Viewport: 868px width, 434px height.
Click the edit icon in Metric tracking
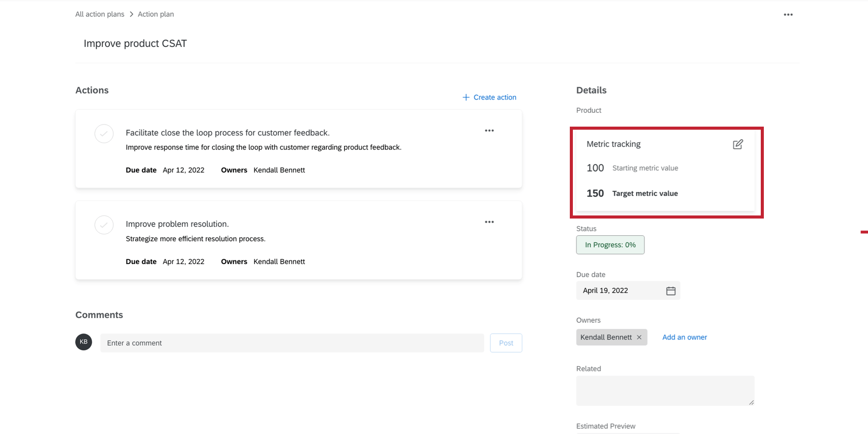pyautogui.click(x=738, y=144)
